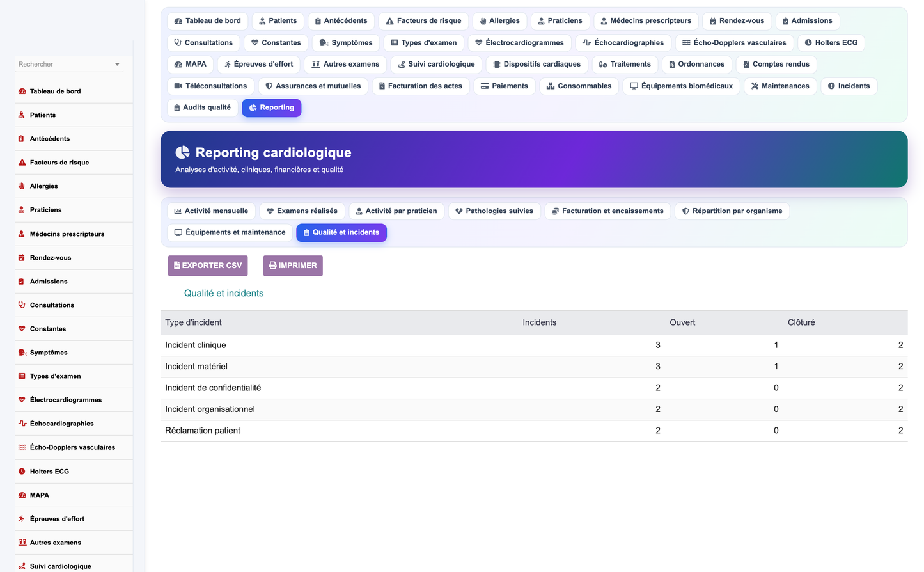The width and height of the screenshot is (924, 572).
Task: Open the Rechercher dropdown arrow
Action: [117, 65]
